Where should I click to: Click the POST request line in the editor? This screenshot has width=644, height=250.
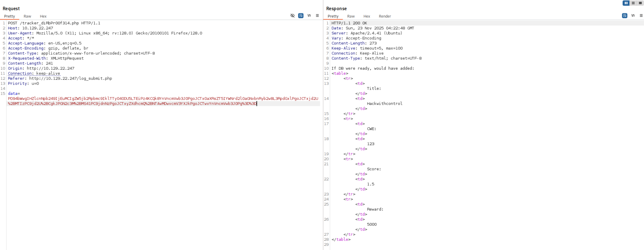pyautogui.click(x=54, y=23)
